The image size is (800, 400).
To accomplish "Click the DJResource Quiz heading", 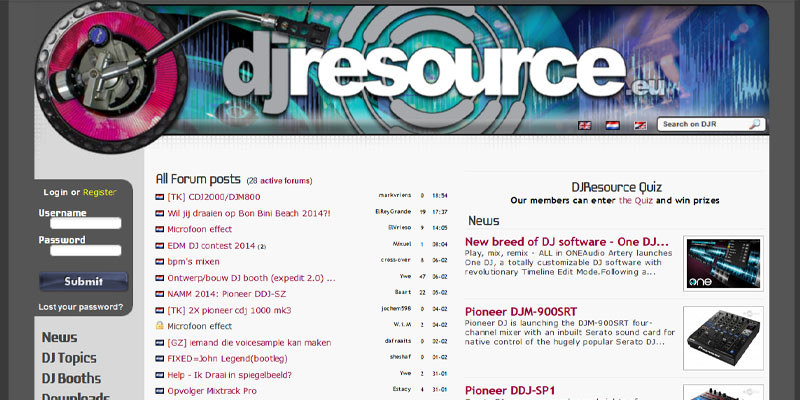I will pyautogui.click(x=616, y=187).
